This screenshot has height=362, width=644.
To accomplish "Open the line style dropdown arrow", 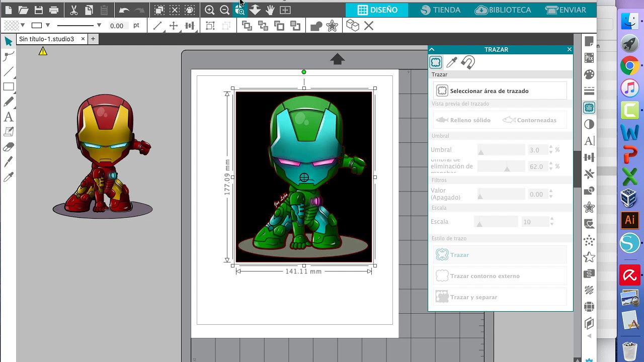I will [x=99, y=25].
